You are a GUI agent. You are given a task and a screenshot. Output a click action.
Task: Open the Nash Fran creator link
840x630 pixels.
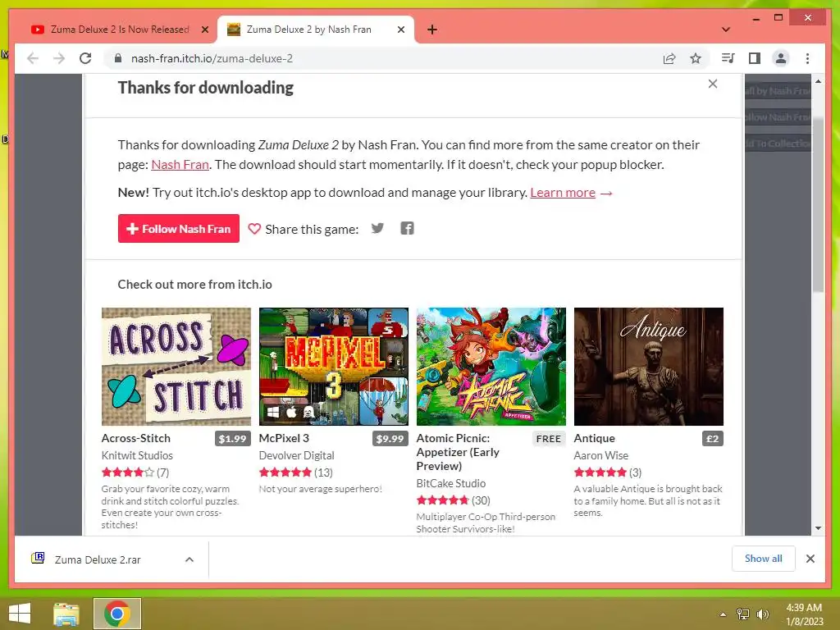[x=180, y=164]
